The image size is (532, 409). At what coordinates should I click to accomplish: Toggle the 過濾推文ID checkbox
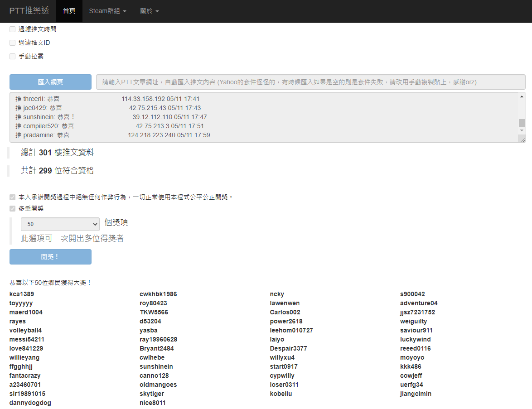tap(13, 43)
